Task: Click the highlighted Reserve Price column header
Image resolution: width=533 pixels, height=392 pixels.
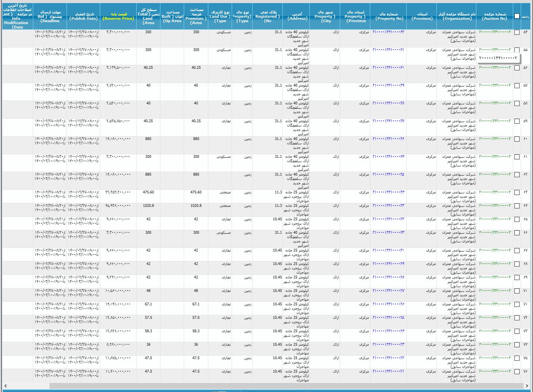Action: pos(118,16)
